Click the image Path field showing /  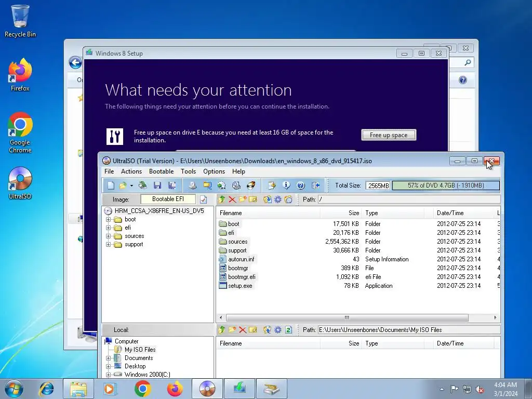click(x=409, y=199)
